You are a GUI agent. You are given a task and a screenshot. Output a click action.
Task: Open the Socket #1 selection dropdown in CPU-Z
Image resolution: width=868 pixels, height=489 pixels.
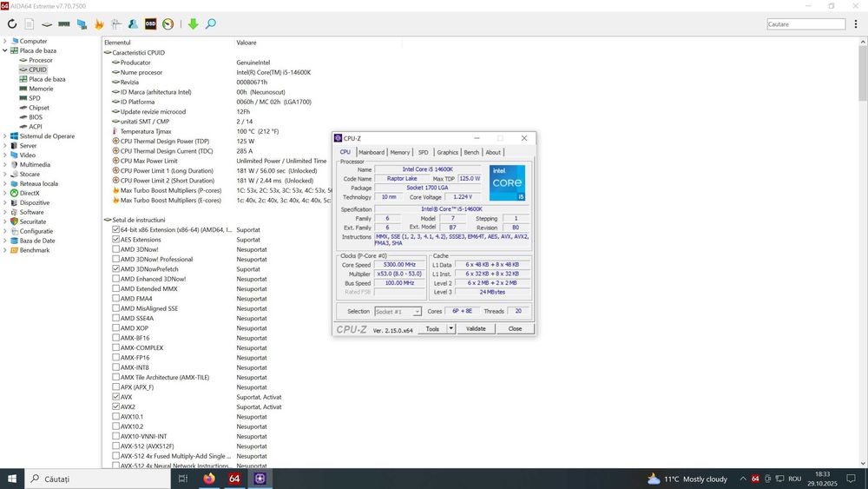(x=398, y=312)
